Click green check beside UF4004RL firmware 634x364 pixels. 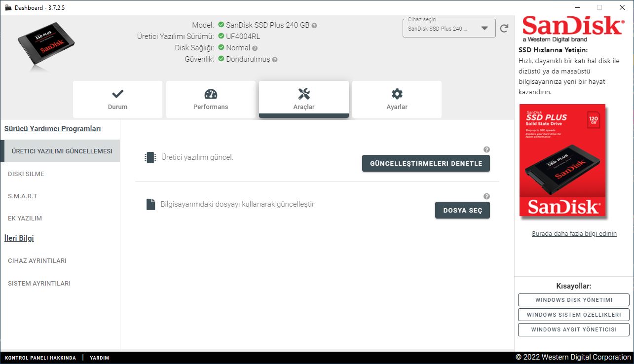point(221,36)
